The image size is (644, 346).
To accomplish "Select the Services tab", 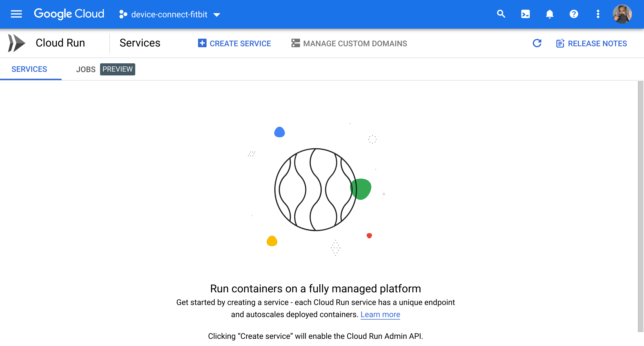I will [x=29, y=69].
